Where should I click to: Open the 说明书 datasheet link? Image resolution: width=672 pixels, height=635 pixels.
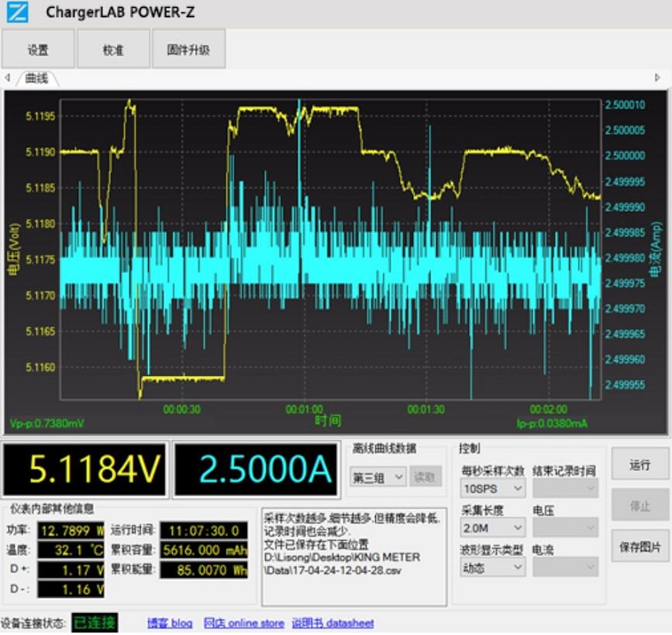(332, 623)
